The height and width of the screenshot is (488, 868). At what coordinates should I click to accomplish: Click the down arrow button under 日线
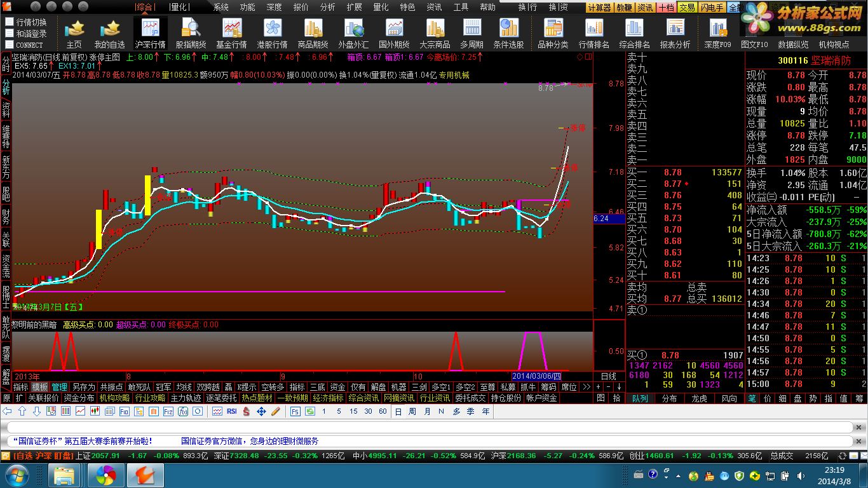tap(619, 387)
